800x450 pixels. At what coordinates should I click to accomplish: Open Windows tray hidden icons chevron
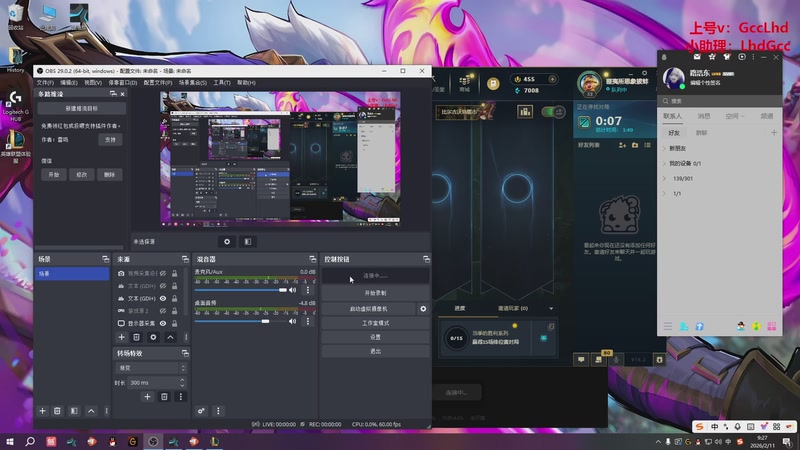(658, 441)
